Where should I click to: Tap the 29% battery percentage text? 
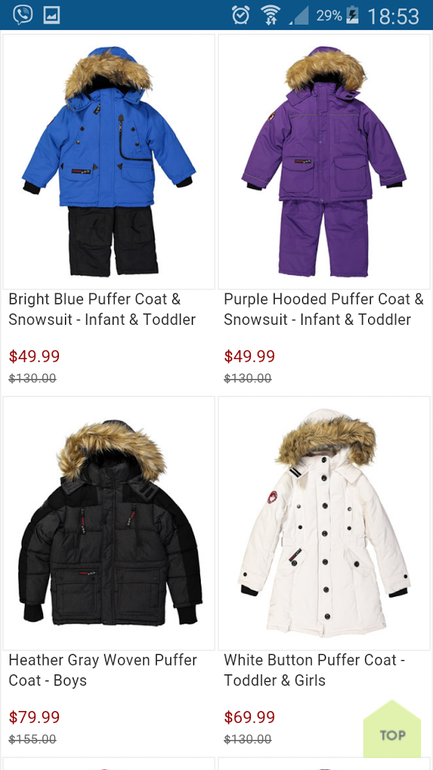tap(329, 16)
